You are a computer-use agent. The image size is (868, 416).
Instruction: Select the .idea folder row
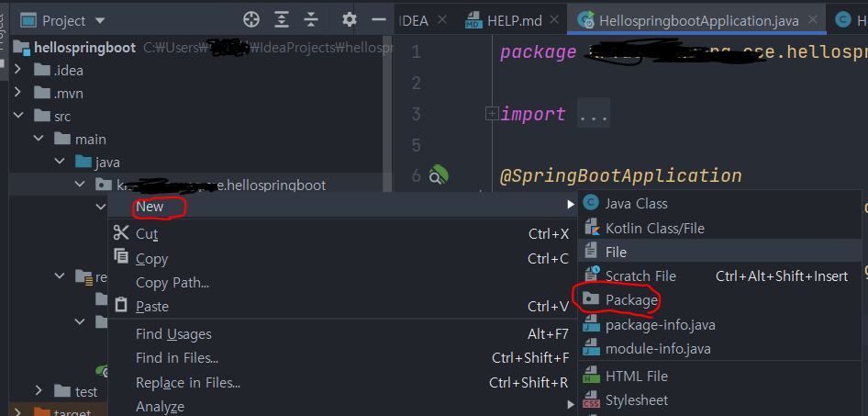(x=201, y=71)
